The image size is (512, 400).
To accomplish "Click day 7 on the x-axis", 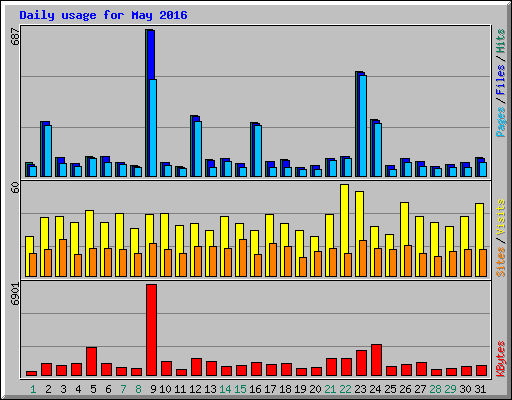I will 123,389.
